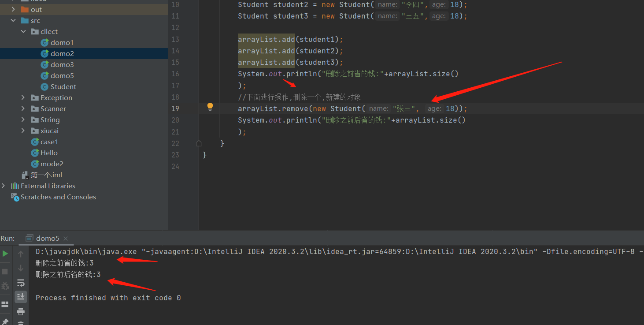This screenshot has height=325, width=644.
Task: Place cursor on arrayList.add(student2) line
Action: (290, 51)
